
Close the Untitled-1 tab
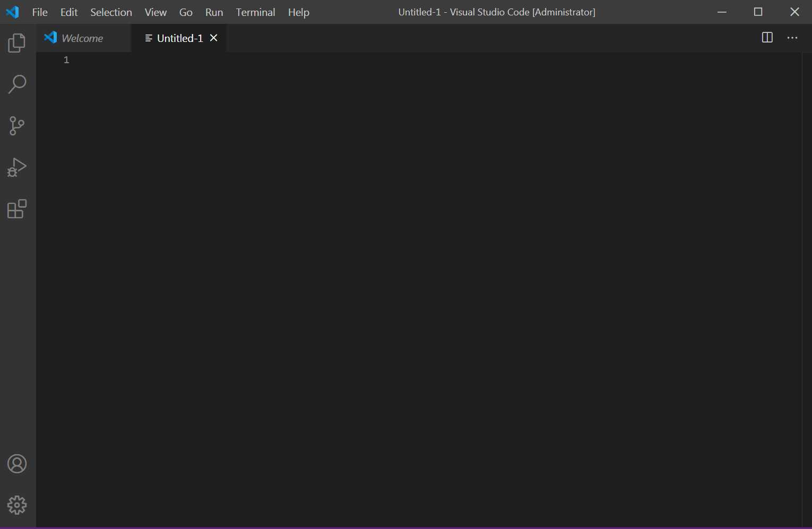214,38
